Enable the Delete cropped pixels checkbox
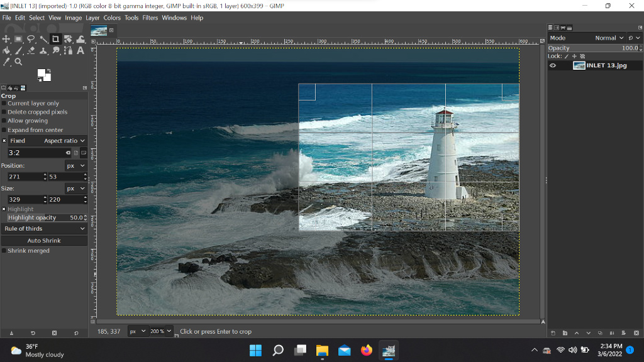 tap(4, 112)
